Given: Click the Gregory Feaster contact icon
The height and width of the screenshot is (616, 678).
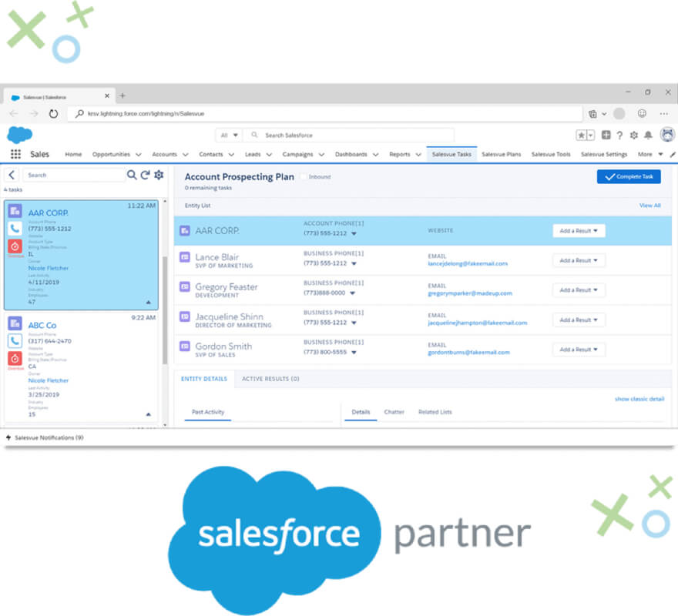Looking at the screenshot, I should pos(185,286).
